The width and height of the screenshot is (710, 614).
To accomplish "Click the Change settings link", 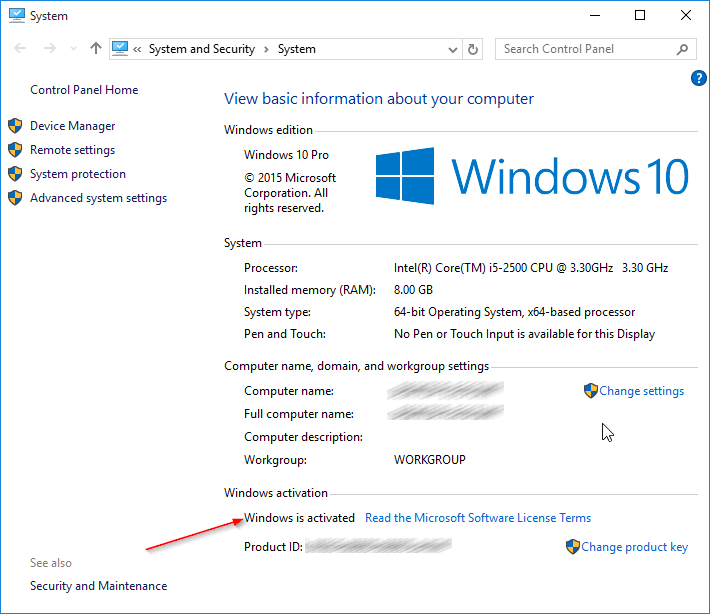I will (x=641, y=391).
